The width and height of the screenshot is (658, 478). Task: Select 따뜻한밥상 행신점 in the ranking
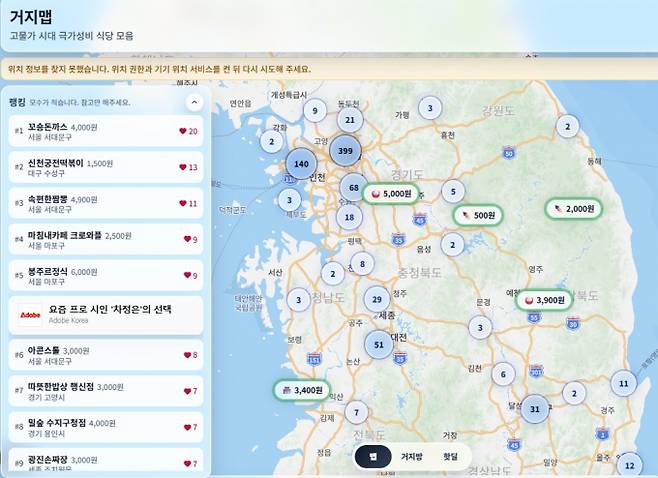pos(106,391)
